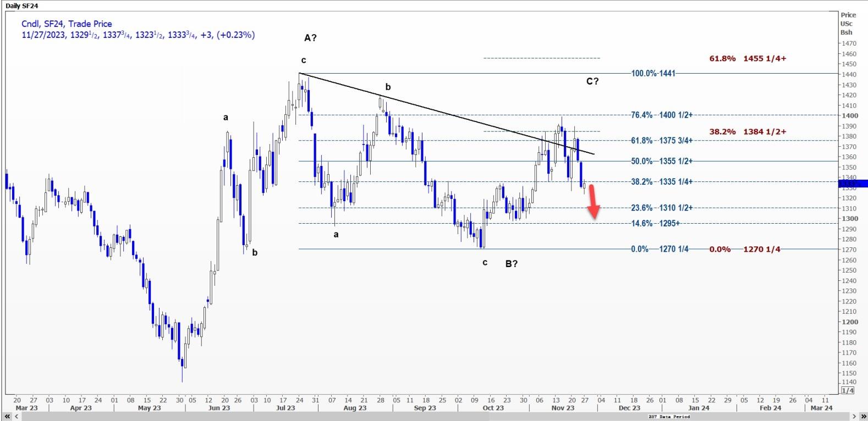The width and height of the screenshot is (868, 421).
Task: Click the 14.6% 1295+ Fibonacci label
Action: click(656, 223)
